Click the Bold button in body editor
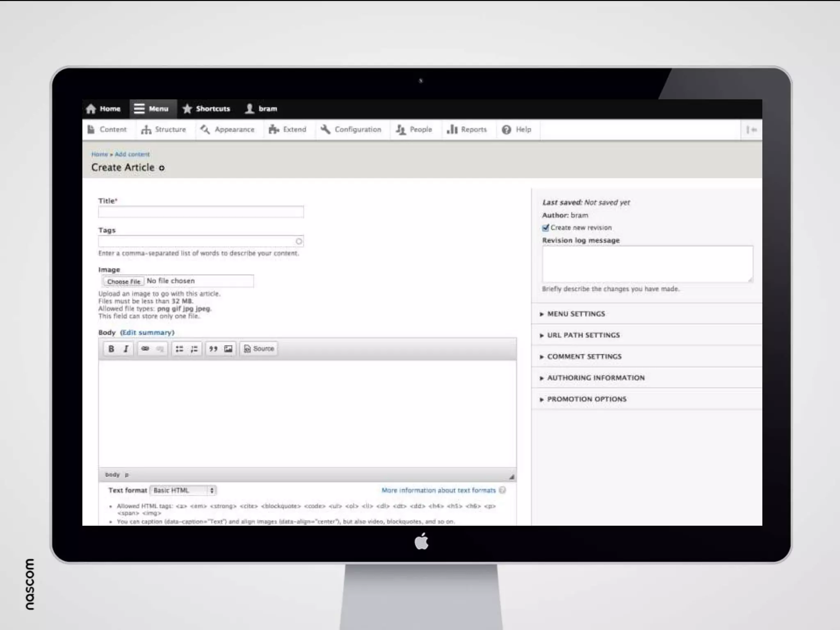The width and height of the screenshot is (840, 630). click(111, 349)
